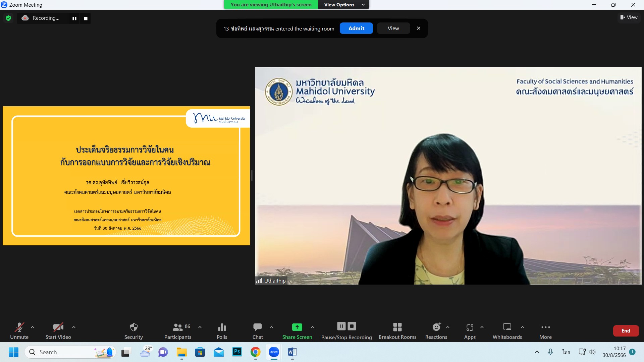The width and height of the screenshot is (644, 362).
Task: Admit the waiting room participant
Action: [x=356, y=28]
